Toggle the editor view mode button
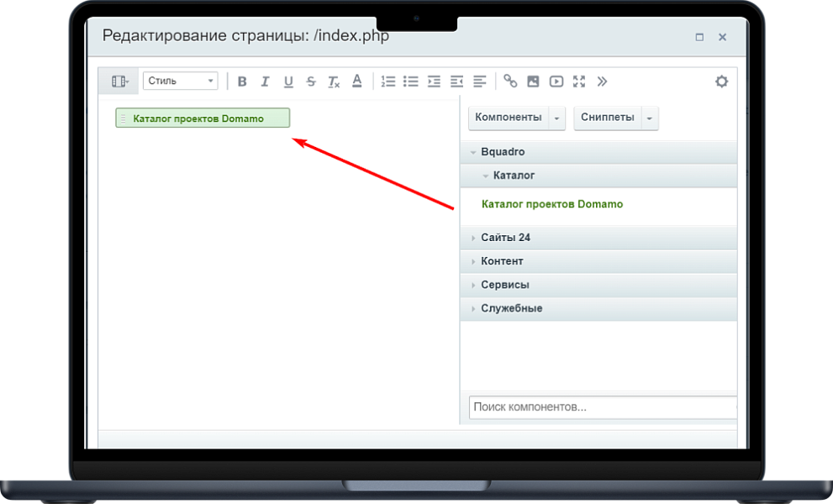The image size is (833, 504). click(119, 81)
